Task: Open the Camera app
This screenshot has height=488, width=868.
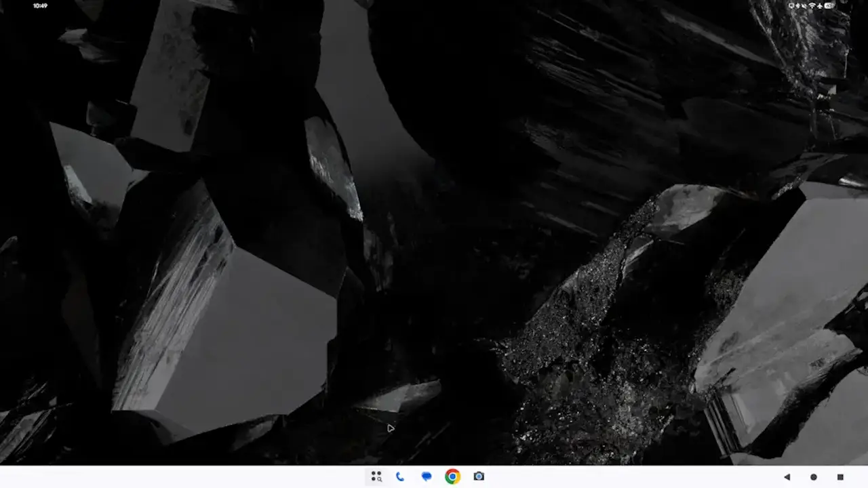Action: point(479,476)
